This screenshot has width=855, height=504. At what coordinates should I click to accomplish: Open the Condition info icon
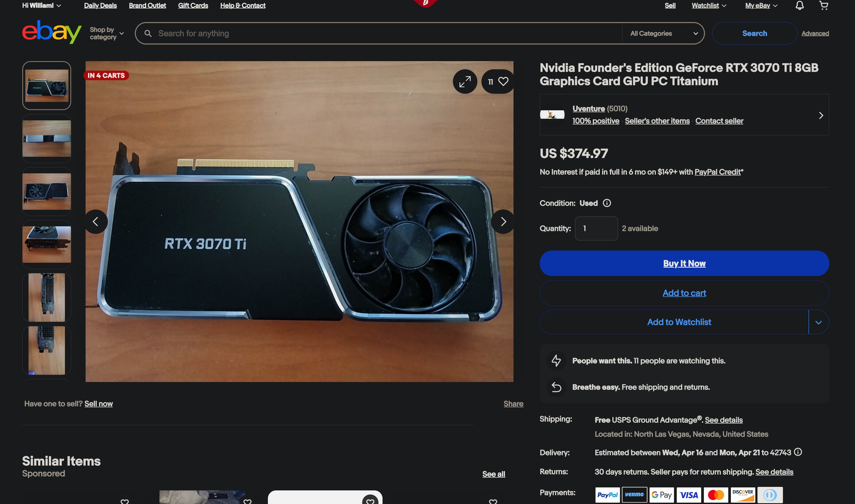(606, 203)
